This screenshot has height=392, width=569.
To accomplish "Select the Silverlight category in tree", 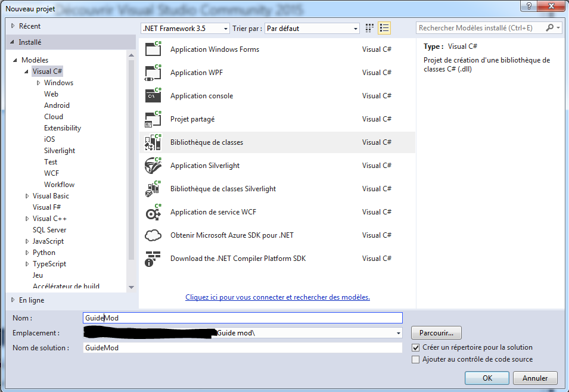I will (x=60, y=151).
